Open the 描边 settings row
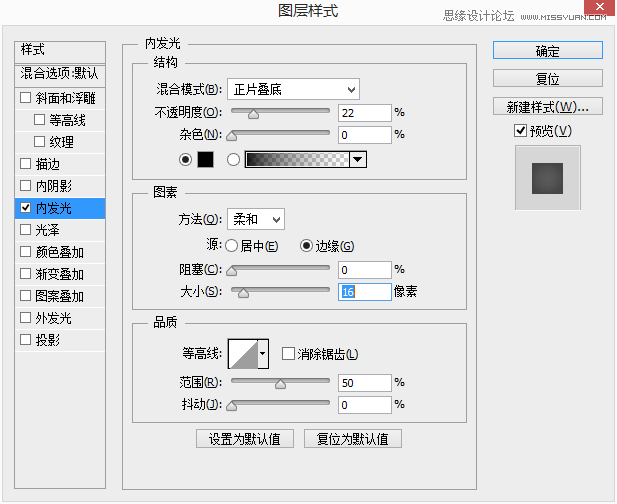617x504 pixels. pyautogui.click(x=60, y=164)
